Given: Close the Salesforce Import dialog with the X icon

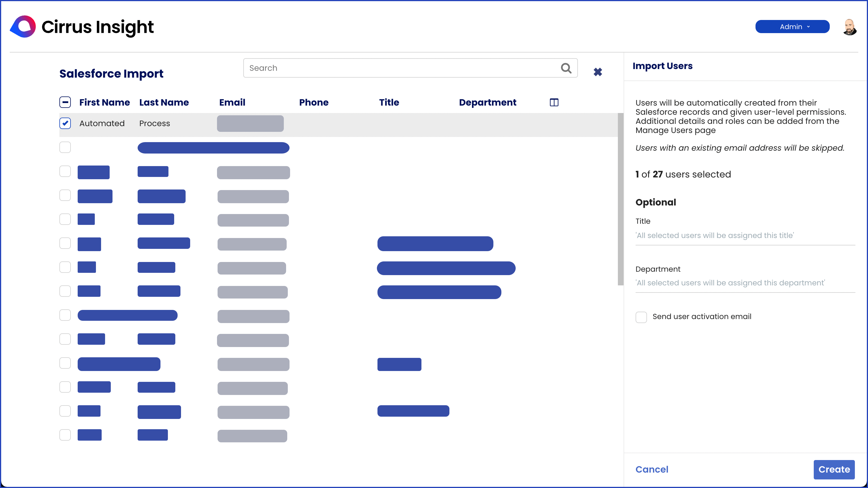Looking at the screenshot, I should [598, 72].
